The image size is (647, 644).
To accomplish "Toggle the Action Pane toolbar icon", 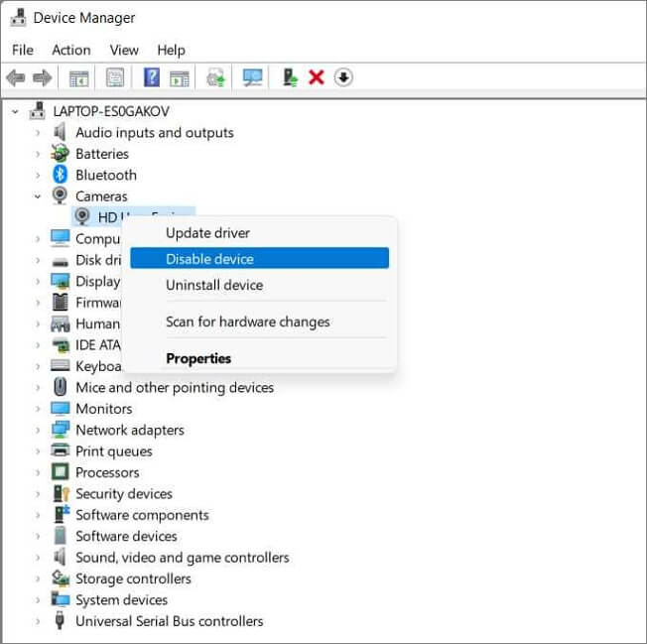I will click(180, 77).
